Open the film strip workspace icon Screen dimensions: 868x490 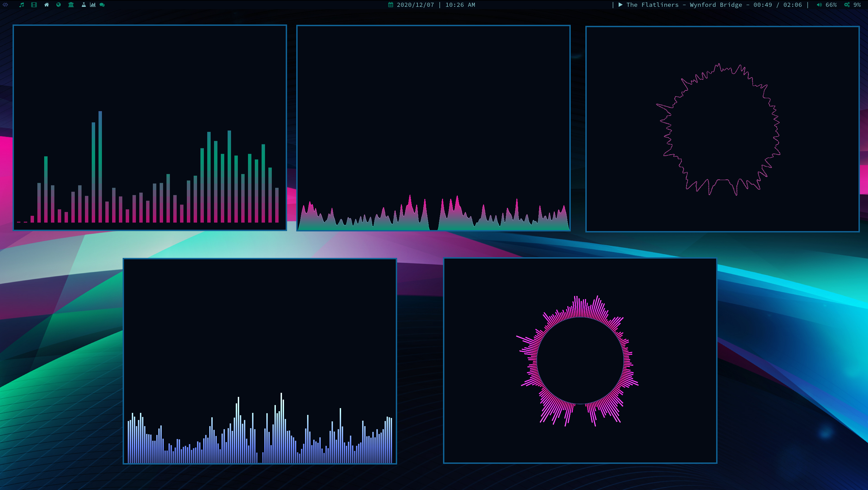click(34, 5)
